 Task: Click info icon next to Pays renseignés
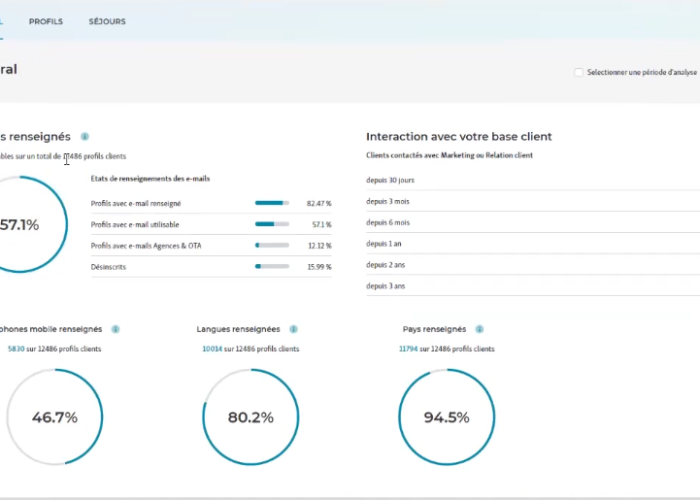[x=479, y=329]
